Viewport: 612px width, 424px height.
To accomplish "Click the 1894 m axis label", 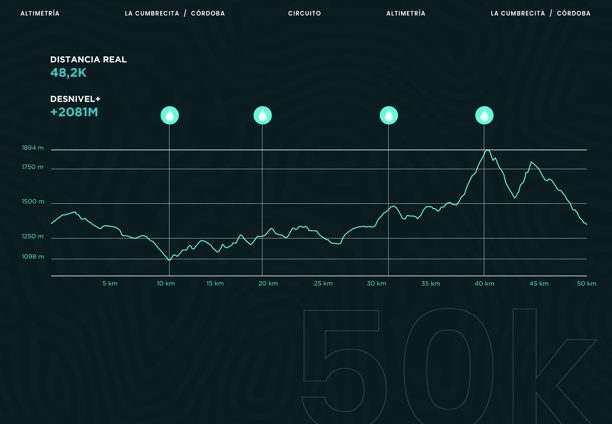I will pyautogui.click(x=33, y=148).
